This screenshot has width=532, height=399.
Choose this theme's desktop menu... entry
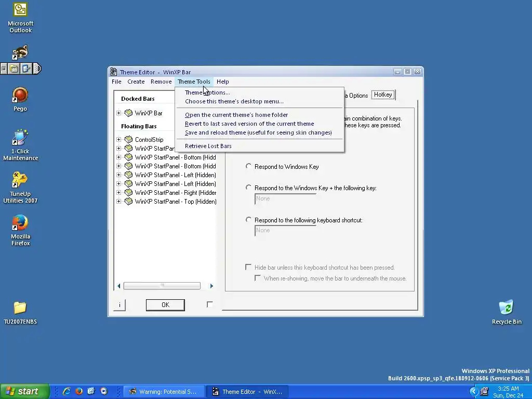(x=260, y=101)
